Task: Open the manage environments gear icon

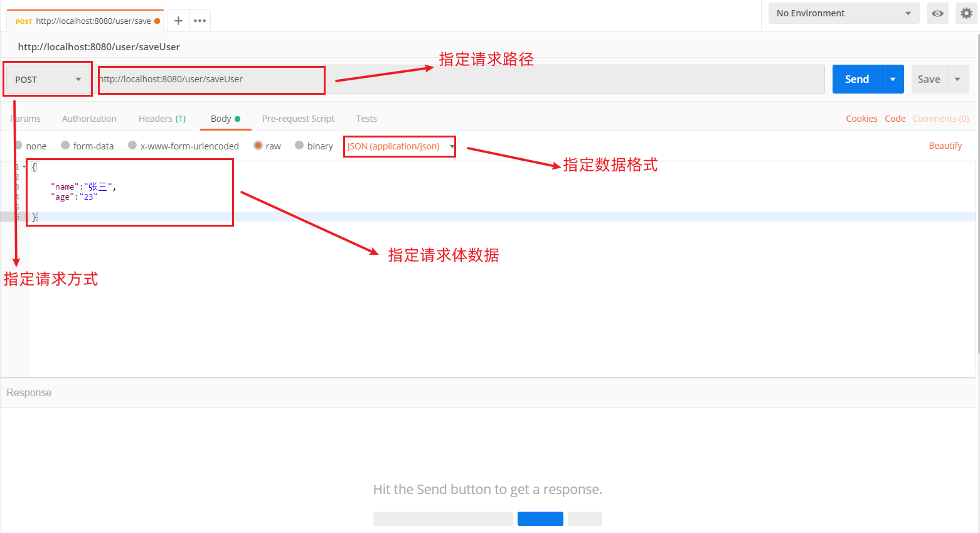Action: click(966, 13)
